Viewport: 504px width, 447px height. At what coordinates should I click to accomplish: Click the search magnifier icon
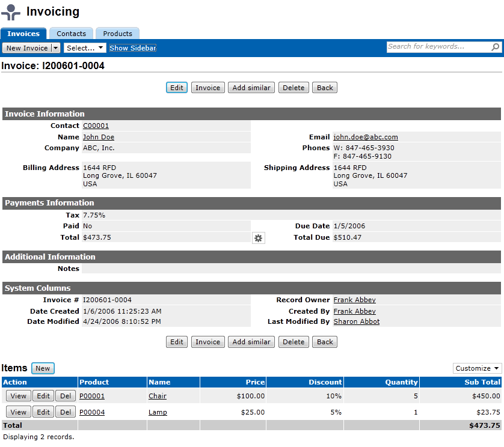tap(496, 47)
